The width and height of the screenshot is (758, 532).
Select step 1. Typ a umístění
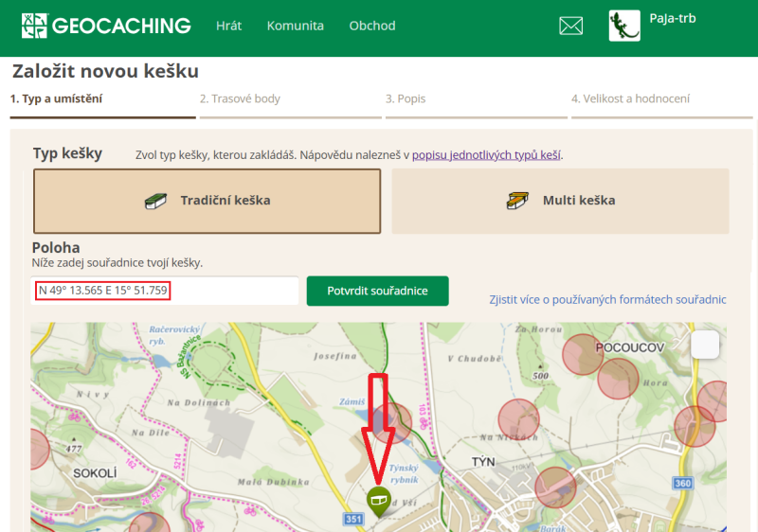[56, 98]
